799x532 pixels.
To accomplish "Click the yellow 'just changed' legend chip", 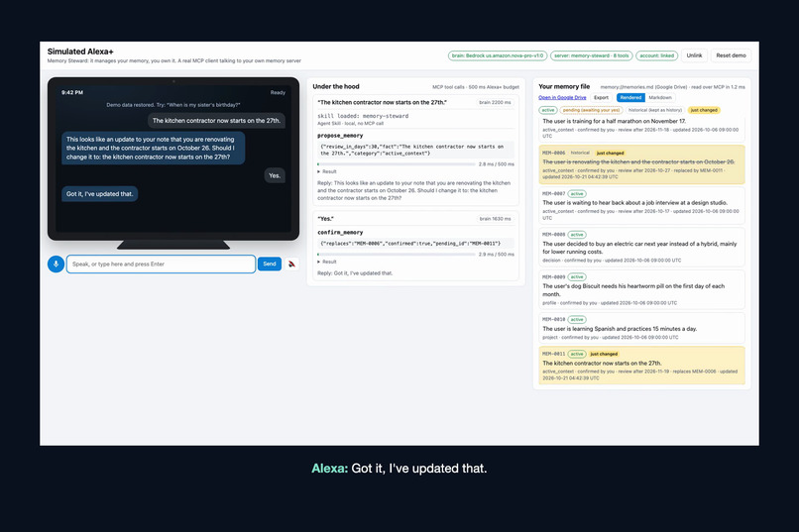I will point(704,110).
